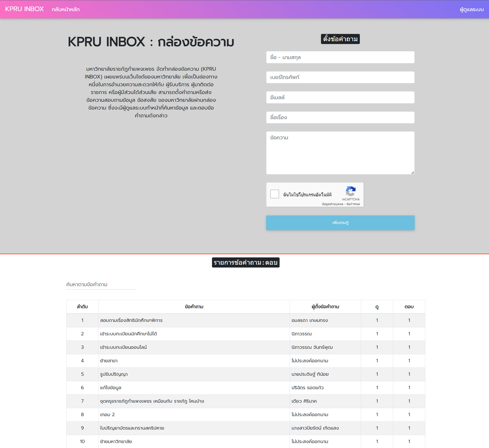Submit with the เพิ่มกระทู้ button
The image size is (489, 448).
click(340, 223)
